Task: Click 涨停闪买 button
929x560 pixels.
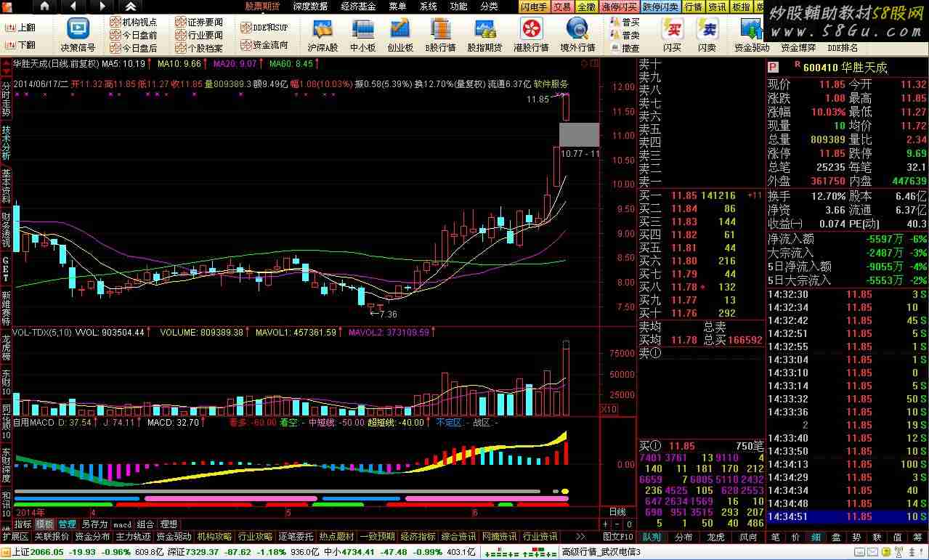Action: click(x=619, y=7)
